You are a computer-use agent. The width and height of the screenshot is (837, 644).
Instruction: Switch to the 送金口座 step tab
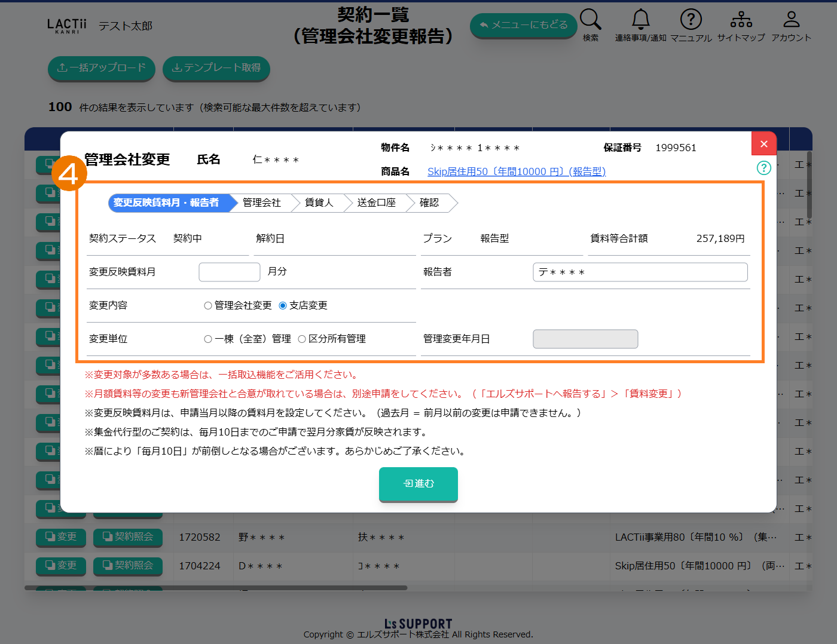(376, 203)
